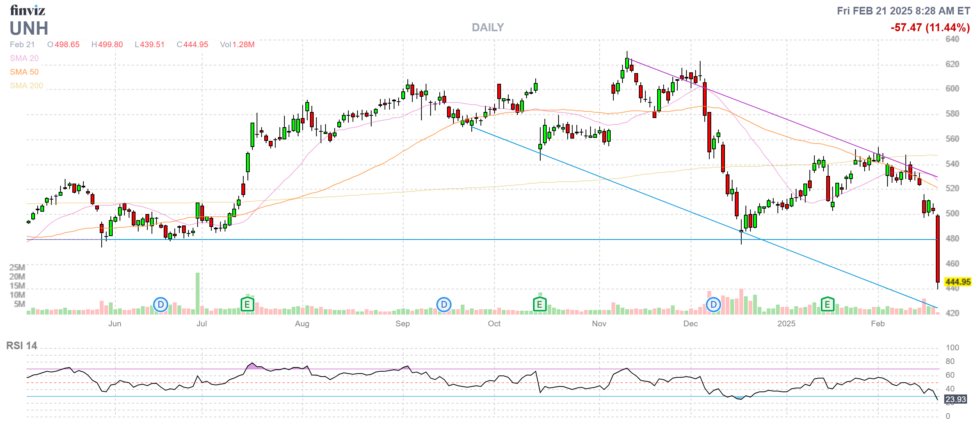Click the finviz logo
The image size is (980, 428).
pyautogui.click(x=27, y=10)
